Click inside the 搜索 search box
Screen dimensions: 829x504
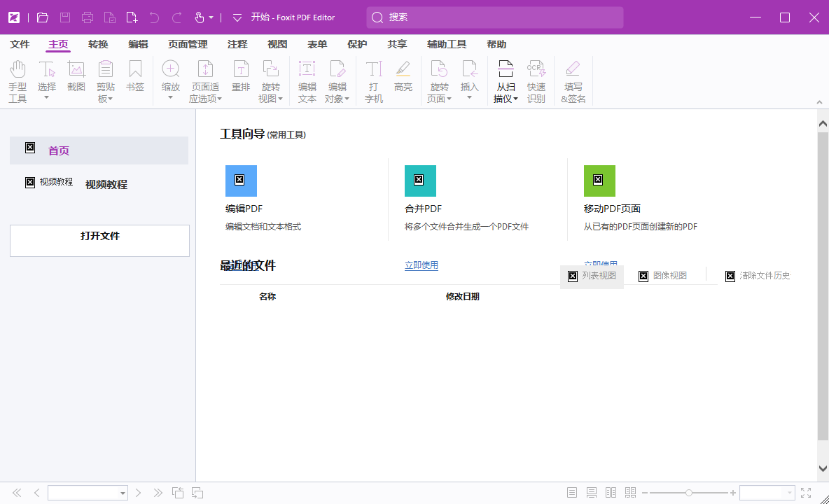tap(494, 17)
